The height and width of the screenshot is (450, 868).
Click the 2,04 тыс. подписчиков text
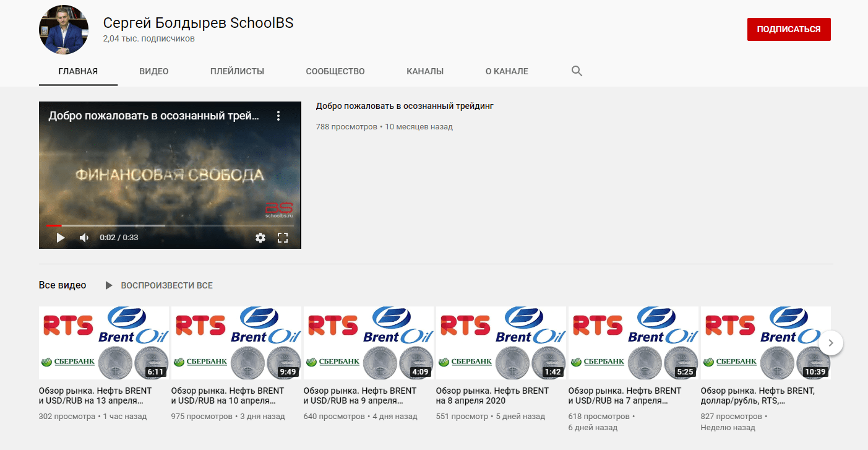[149, 38]
